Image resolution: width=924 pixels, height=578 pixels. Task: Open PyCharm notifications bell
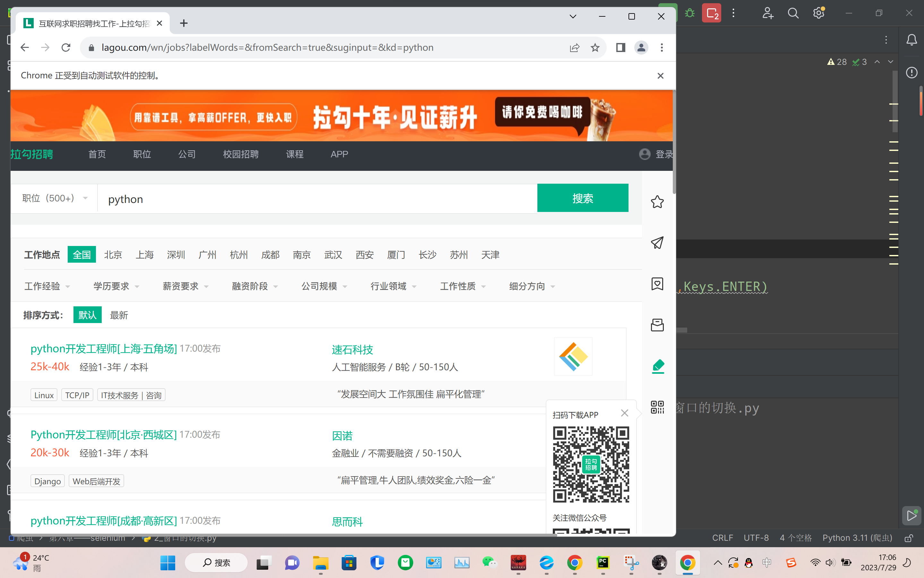(x=911, y=40)
